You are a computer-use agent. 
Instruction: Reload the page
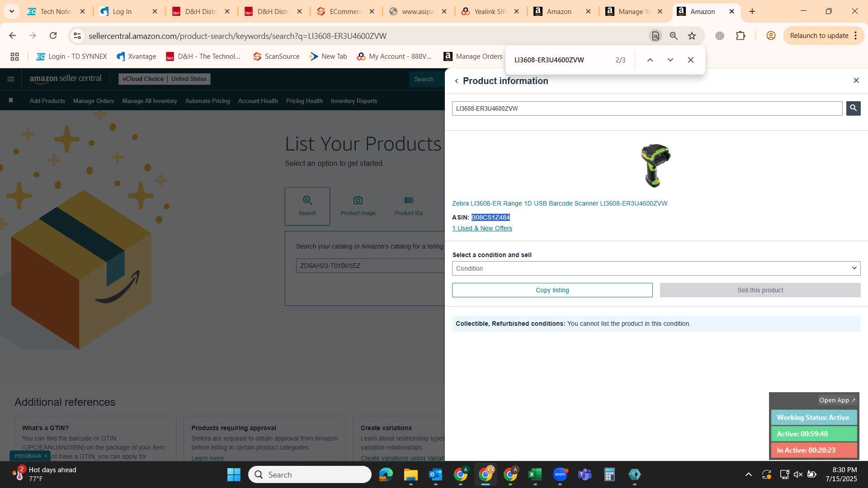coord(53,36)
